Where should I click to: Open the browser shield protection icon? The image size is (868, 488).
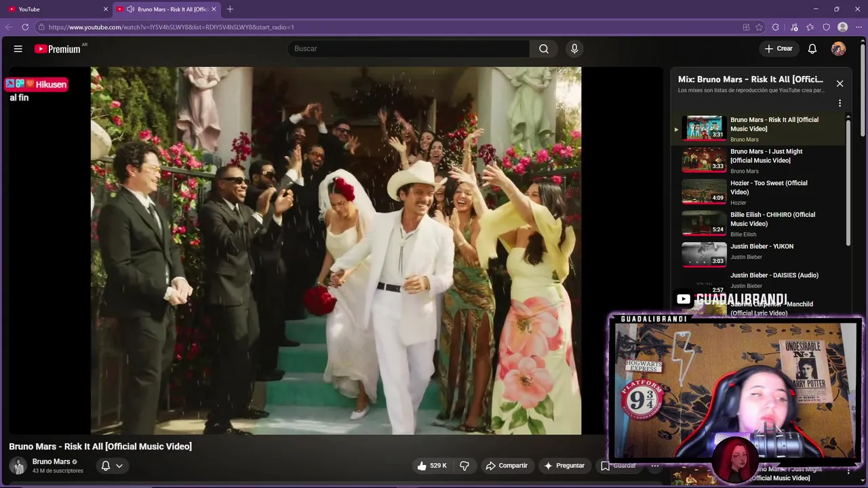pos(827,27)
